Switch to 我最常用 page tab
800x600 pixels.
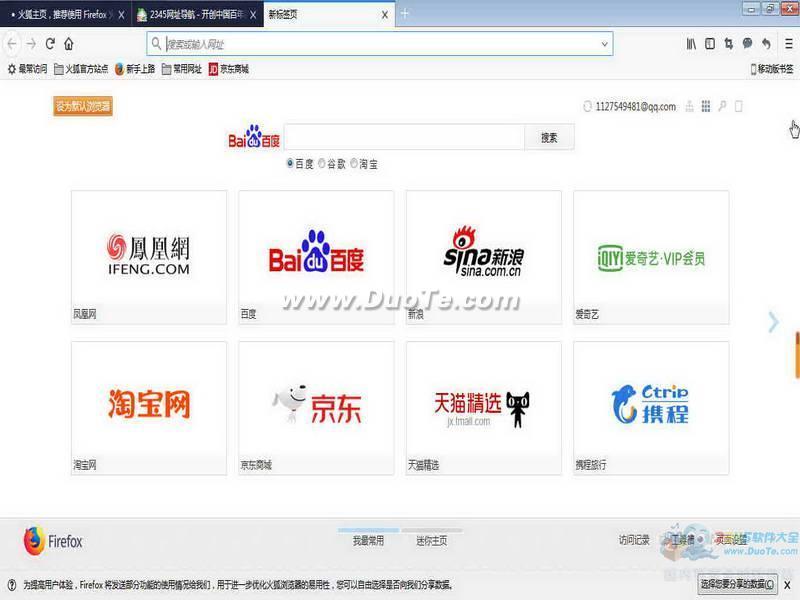368,540
